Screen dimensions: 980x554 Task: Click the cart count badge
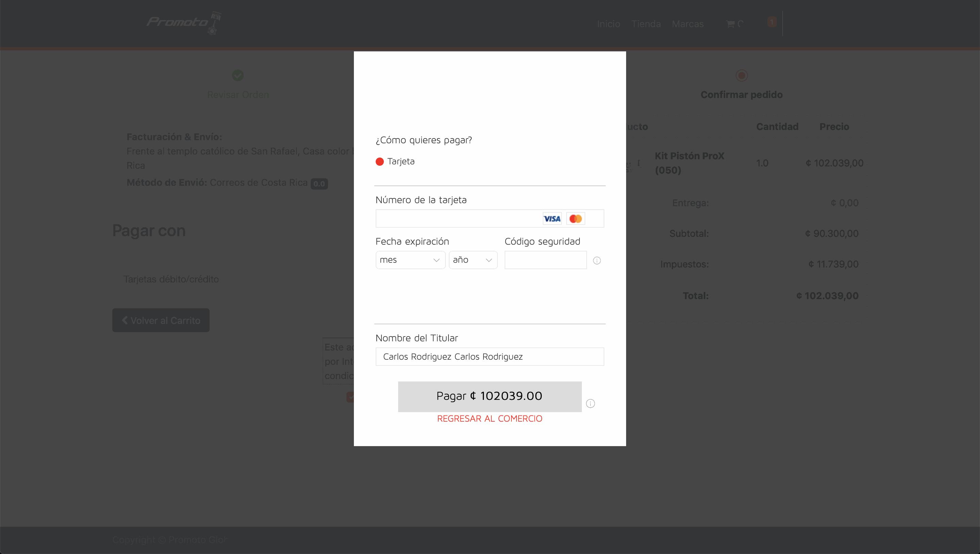771,22
